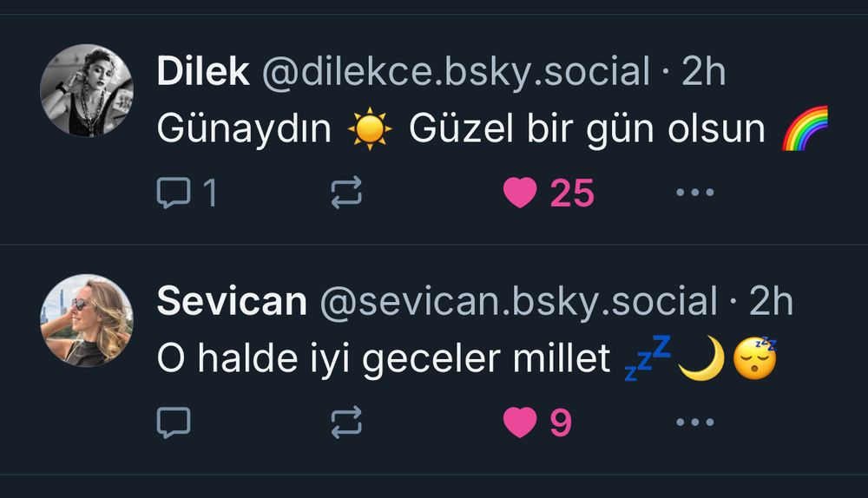Click the Sevican display name
The image size is (868, 498).
[232, 301]
